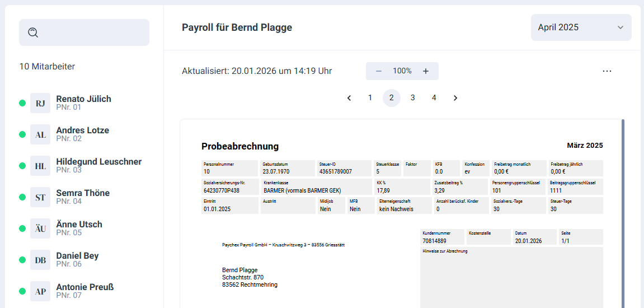Zoom in with the plus icon
This screenshot has height=308, width=644.
click(x=426, y=71)
